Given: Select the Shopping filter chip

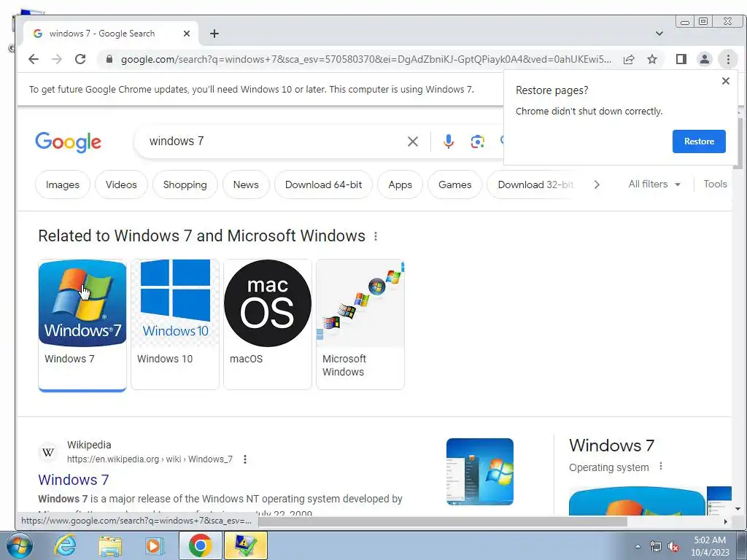Looking at the screenshot, I should [185, 184].
